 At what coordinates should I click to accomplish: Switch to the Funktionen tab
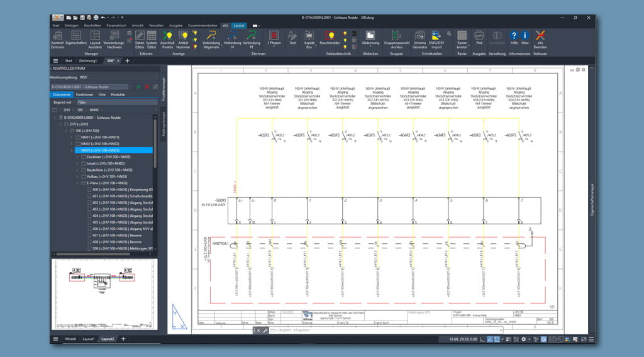[x=84, y=94]
